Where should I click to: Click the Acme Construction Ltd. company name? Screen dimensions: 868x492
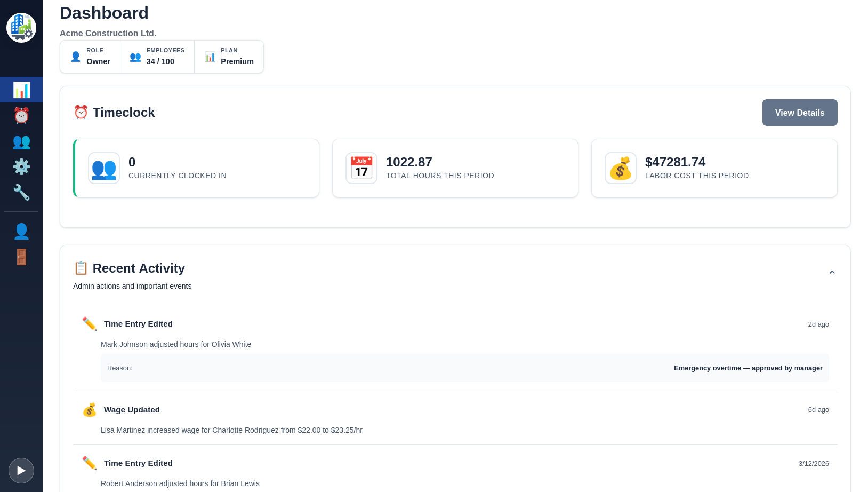coord(108,33)
